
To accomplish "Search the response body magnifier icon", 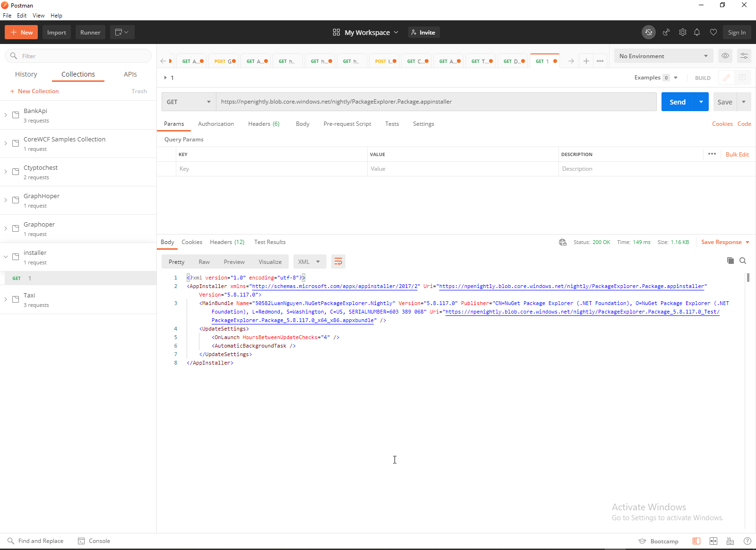I will point(743,261).
